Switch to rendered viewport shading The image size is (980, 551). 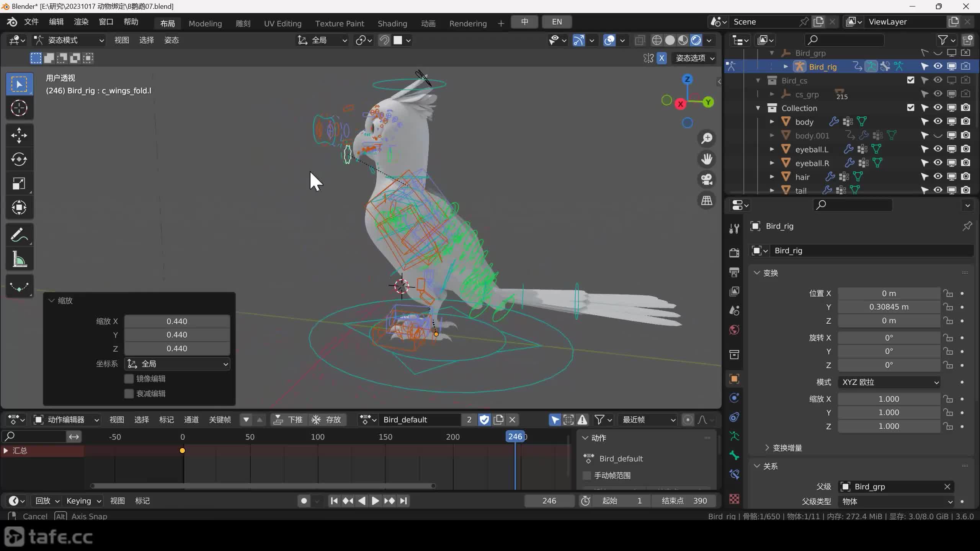(x=696, y=40)
